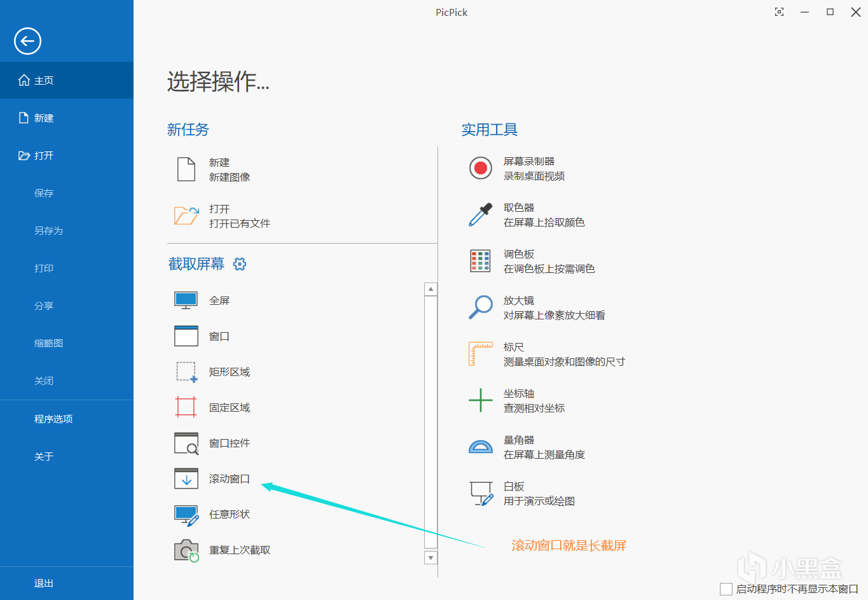Click the 固定区域 red frame icon

click(186, 407)
